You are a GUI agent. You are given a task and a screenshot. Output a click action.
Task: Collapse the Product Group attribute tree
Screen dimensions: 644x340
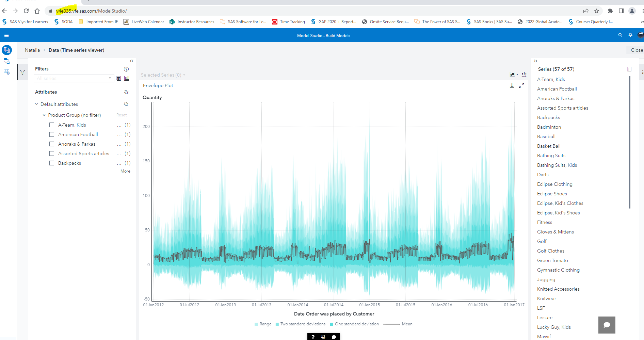pyautogui.click(x=44, y=115)
